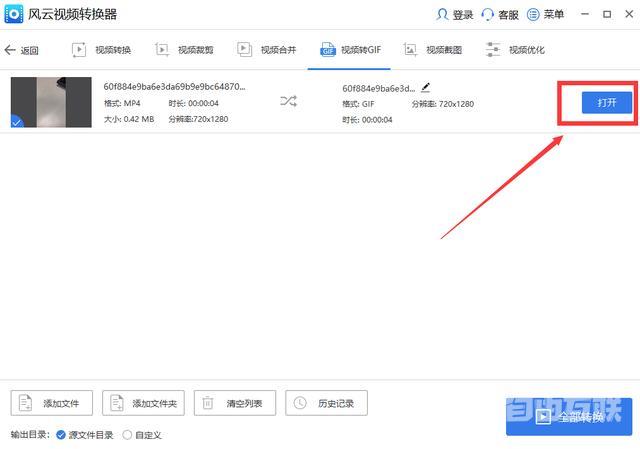Click the 输出目录 label
Image resolution: width=640 pixels, height=449 pixels.
(x=30, y=435)
